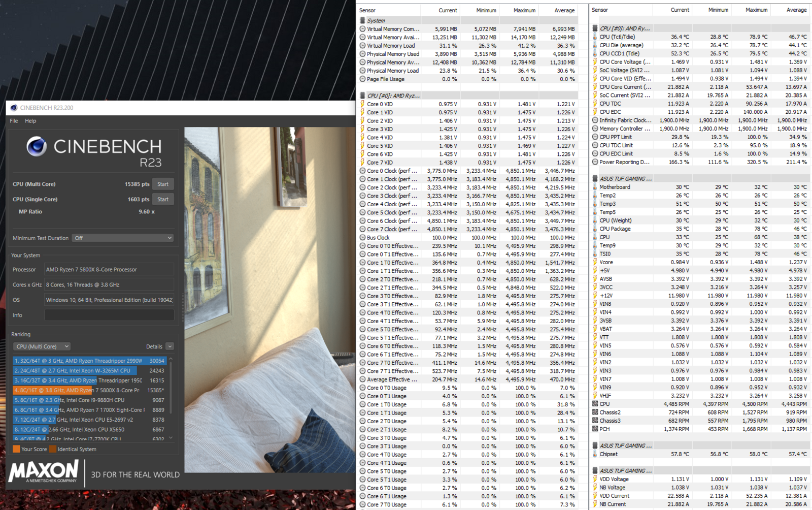Select the Power Reporting D... sensor row
The image size is (812, 510).
click(x=700, y=162)
